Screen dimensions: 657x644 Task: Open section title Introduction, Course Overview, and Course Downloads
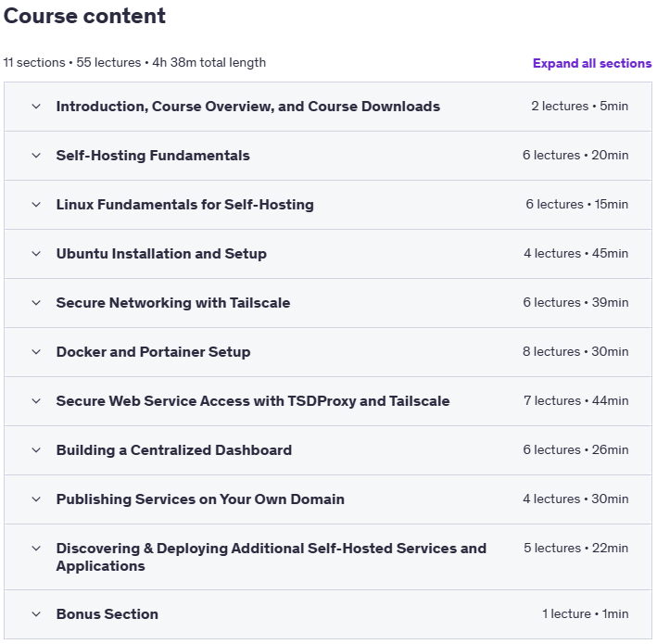(x=248, y=107)
